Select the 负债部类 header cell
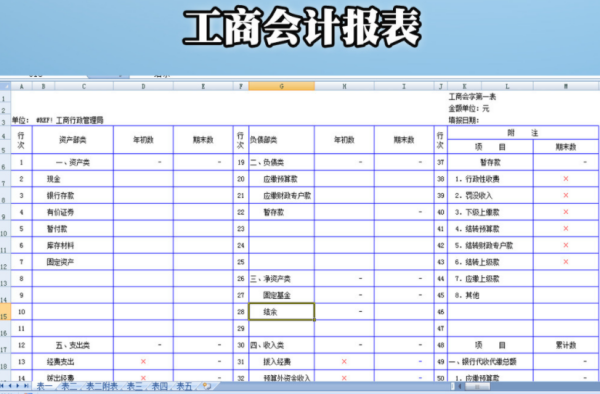The image size is (600, 394). 282,140
